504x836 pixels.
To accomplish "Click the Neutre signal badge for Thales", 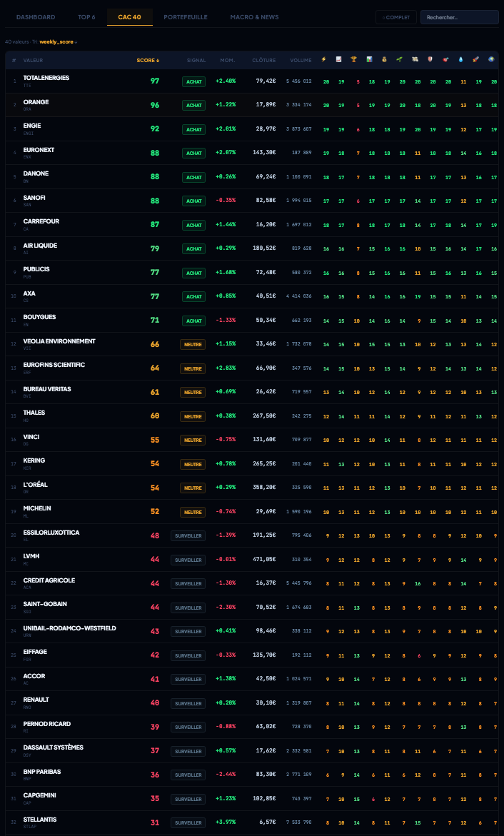I will [x=193, y=416].
